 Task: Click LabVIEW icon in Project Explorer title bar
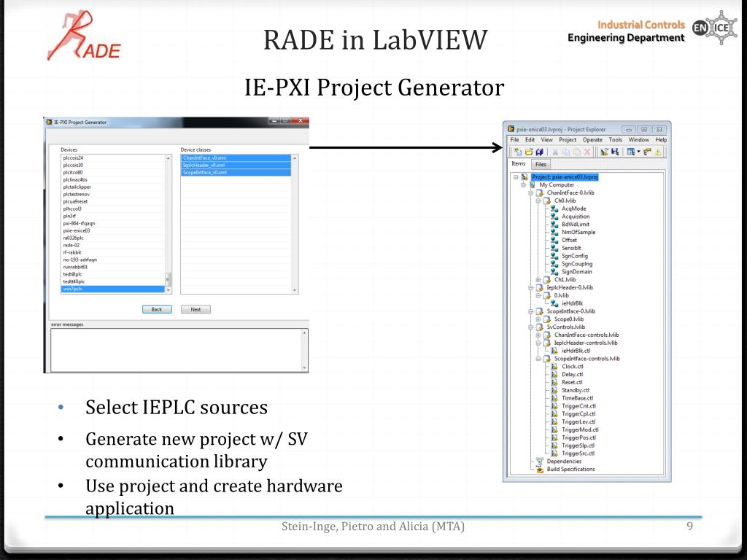511,129
